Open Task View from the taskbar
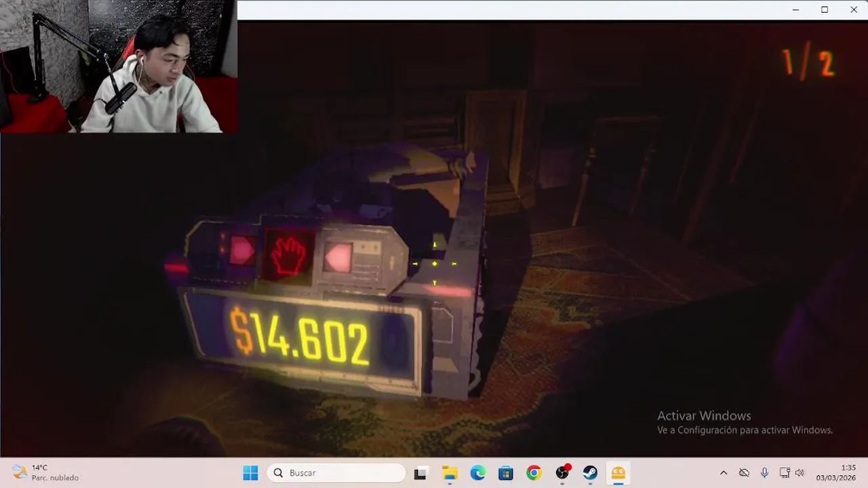This screenshot has width=868, height=488. [x=420, y=473]
